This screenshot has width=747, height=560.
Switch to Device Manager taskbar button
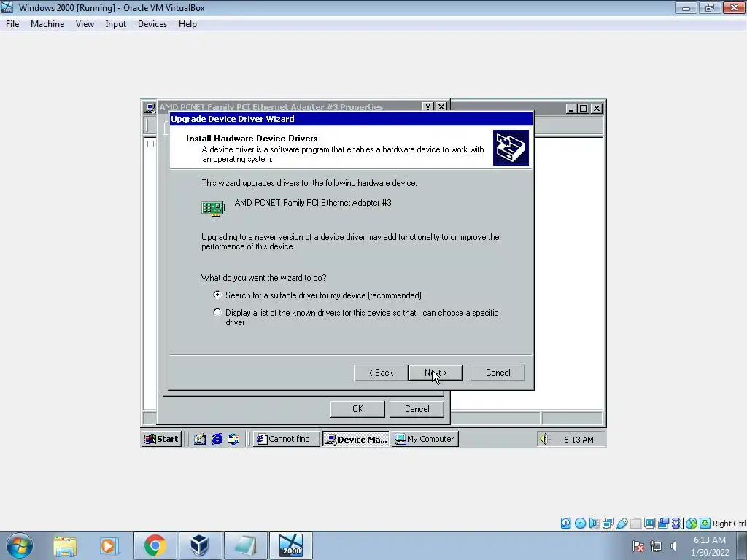click(356, 439)
